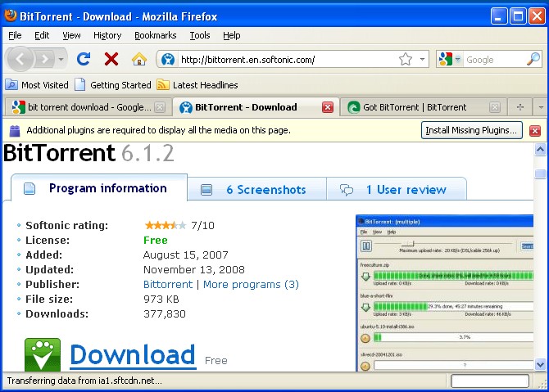
Task: Go back with the Back arrow button
Action: pos(20,59)
